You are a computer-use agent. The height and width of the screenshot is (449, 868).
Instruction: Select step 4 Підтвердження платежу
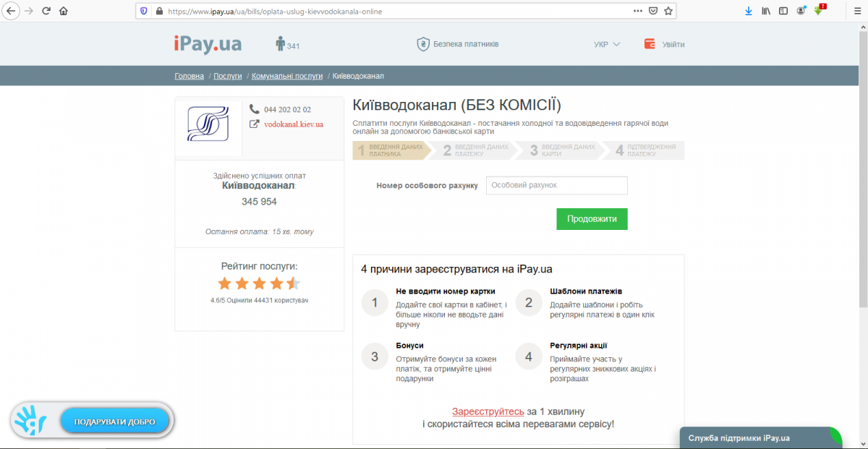coord(648,150)
